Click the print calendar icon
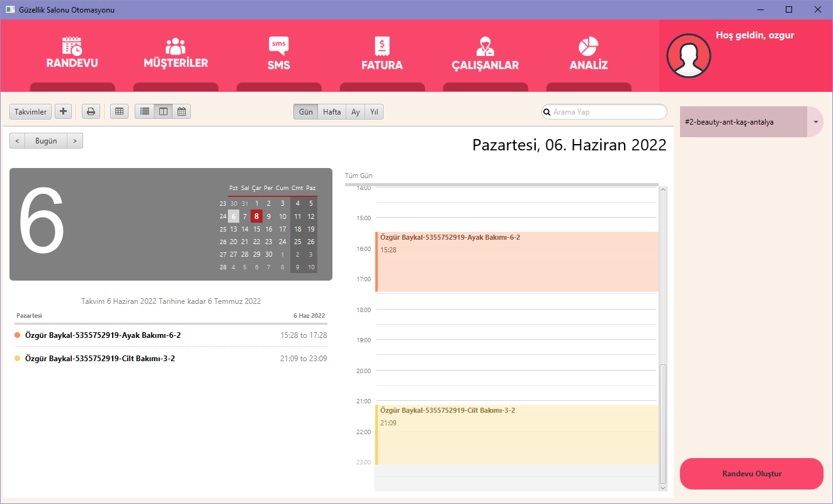The width and height of the screenshot is (833, 504). point(91,111)
